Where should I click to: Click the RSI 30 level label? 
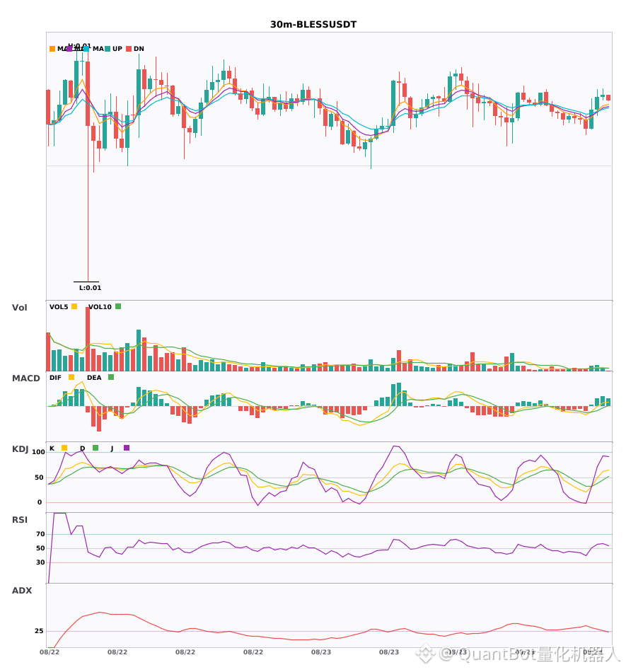40,562
